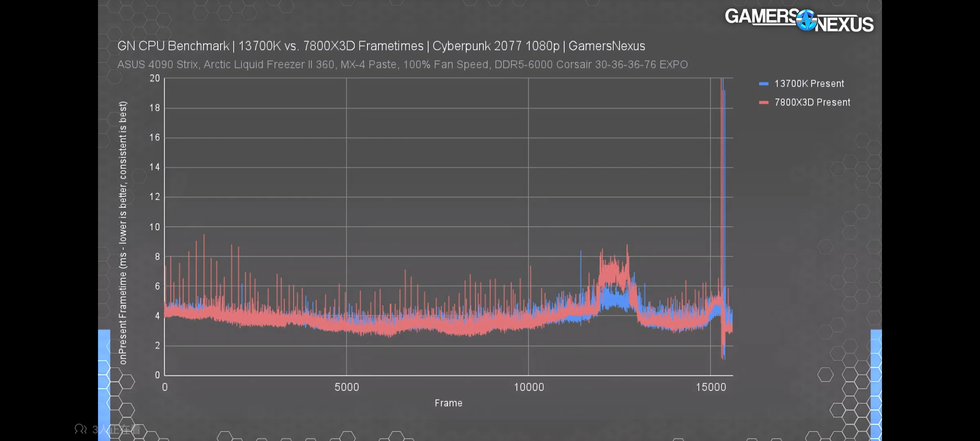Click the 'Frame' x-axis label
The width and height of the screenshot is (980, 441).
[448, 403]
